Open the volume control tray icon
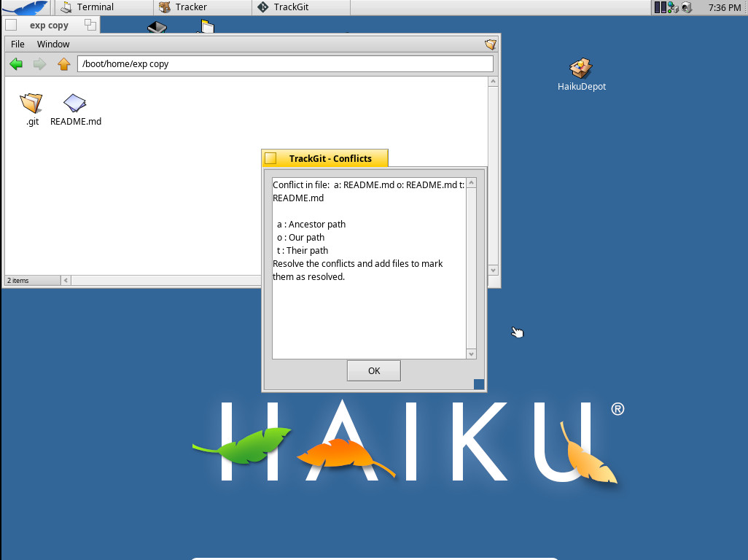This screenshot has width=748, height=560. (x=687, y=7)
